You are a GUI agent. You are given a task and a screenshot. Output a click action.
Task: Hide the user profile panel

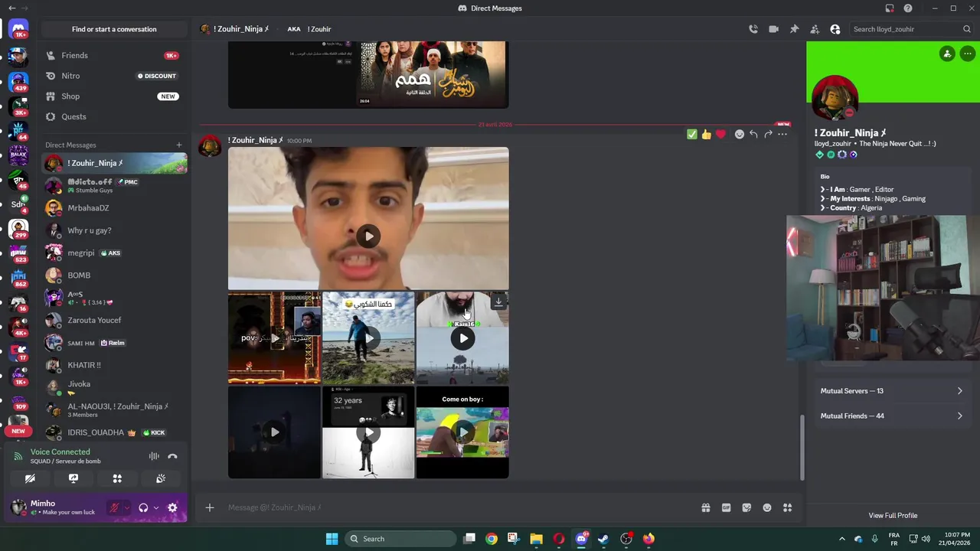[835, 29]
